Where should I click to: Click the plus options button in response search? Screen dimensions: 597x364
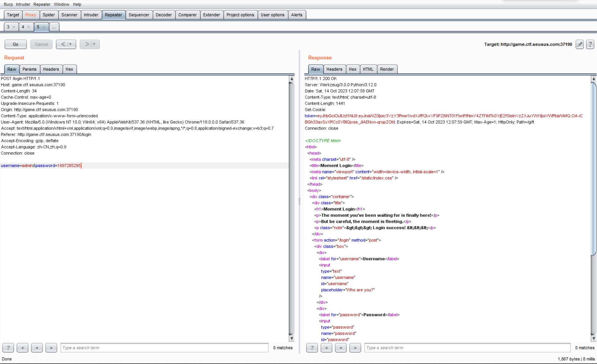[341, 348]
